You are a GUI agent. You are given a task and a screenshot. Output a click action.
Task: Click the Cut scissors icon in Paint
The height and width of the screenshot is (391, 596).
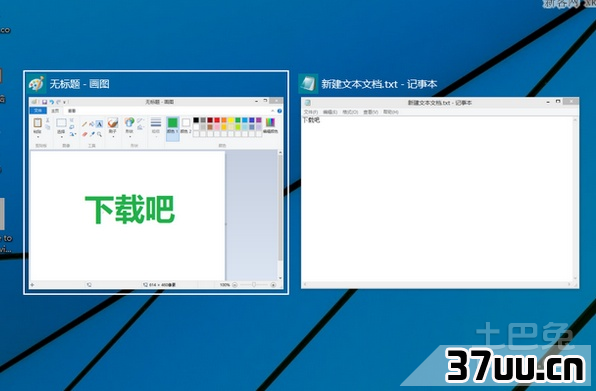48,120
